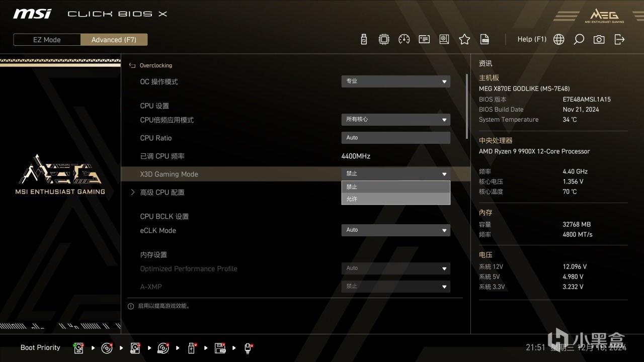
Task: Click the 12.096 V system voltage reading
Action: (x=575, y=266)
